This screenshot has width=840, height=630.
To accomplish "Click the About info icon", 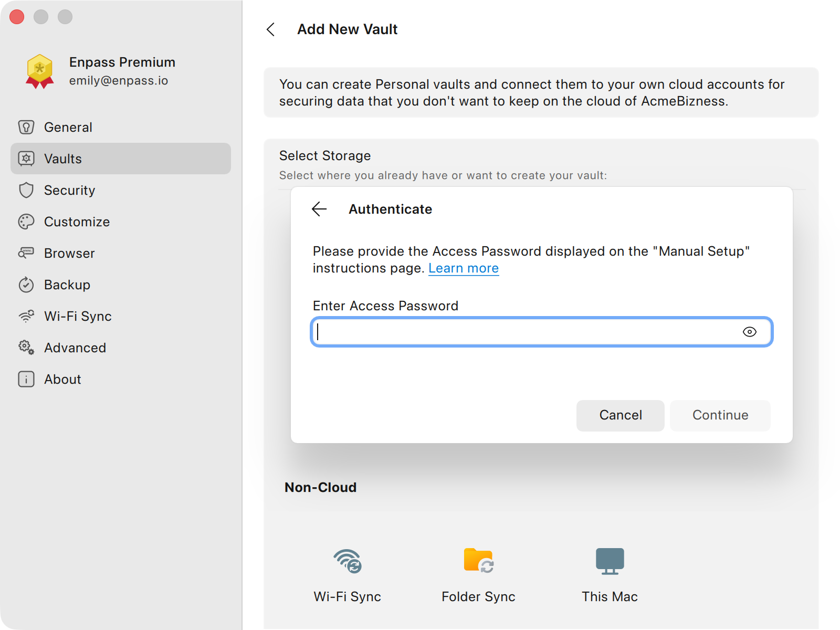I will click(26, 379).
